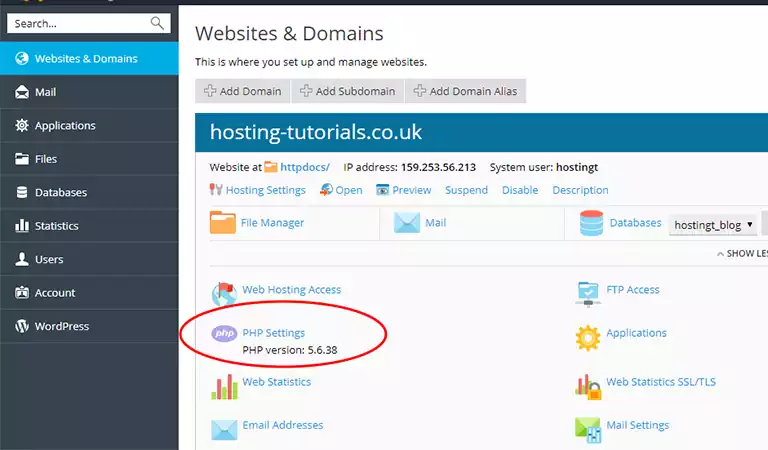
Task: Click the FTP Access monitor icon
Action: 588,294
